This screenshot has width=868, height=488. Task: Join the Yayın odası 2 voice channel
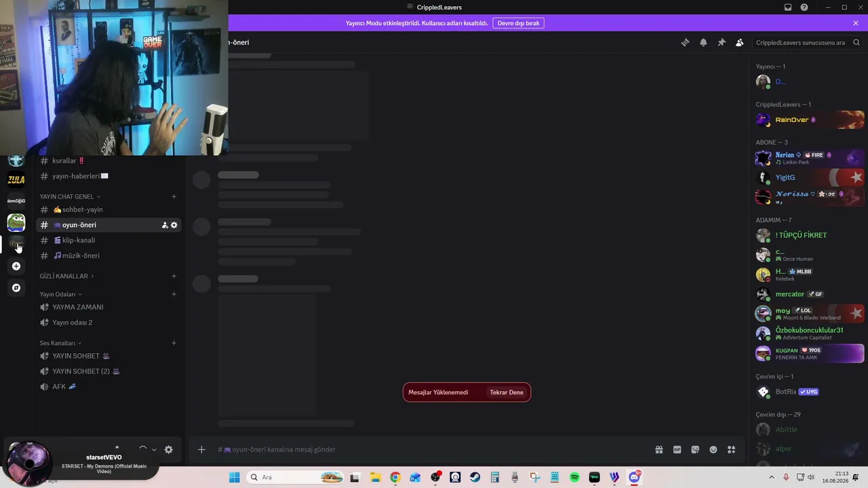pos(108,323)
